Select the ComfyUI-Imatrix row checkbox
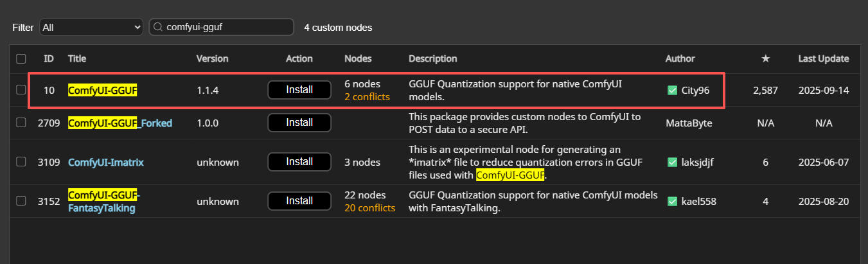868x264 pixels. click(21, 163)
